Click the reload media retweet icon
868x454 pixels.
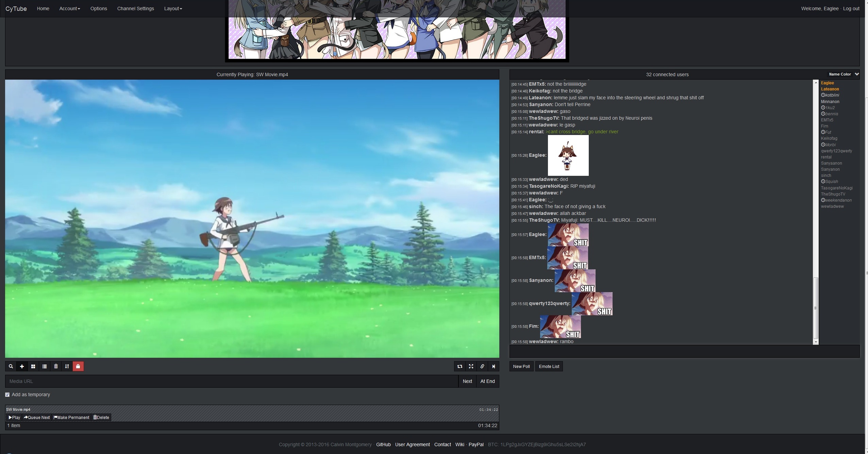point(460,366)
